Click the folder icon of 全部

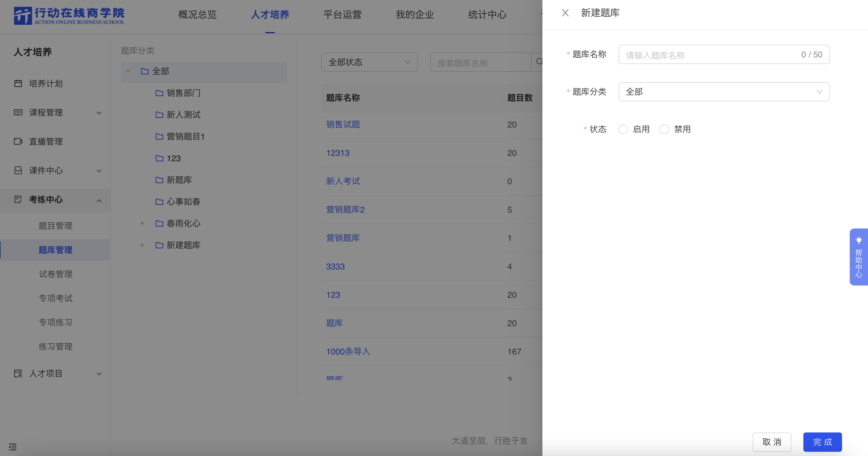click(x=145, y=71)
